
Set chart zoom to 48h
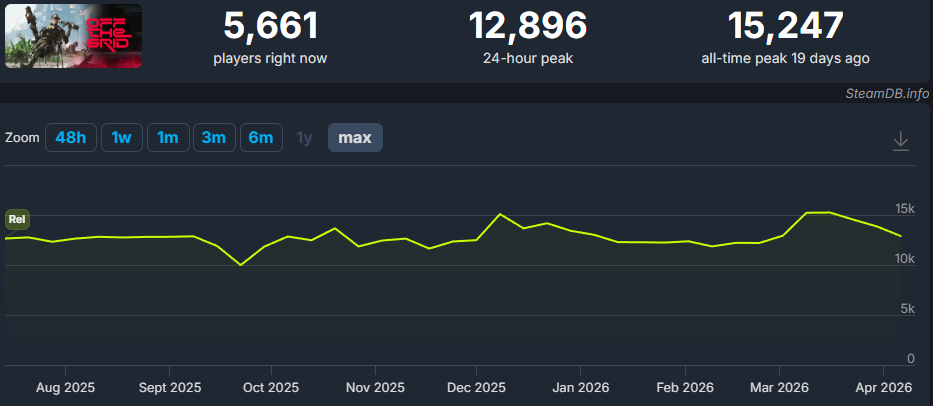[70, 138]
